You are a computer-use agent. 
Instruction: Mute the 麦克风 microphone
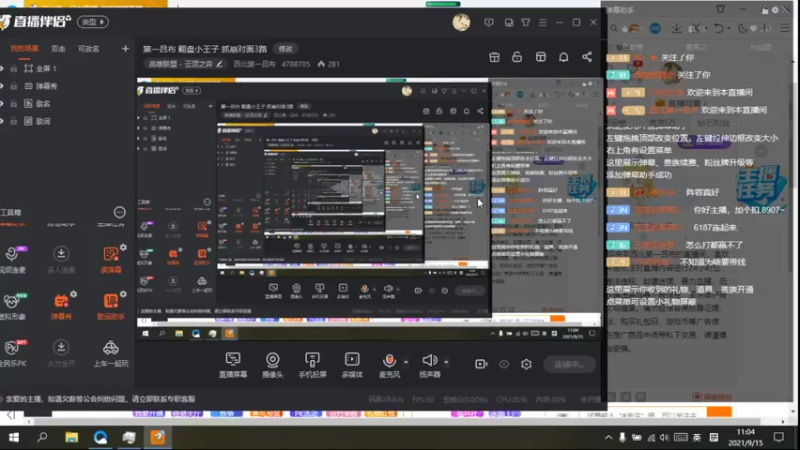[389, 365]
